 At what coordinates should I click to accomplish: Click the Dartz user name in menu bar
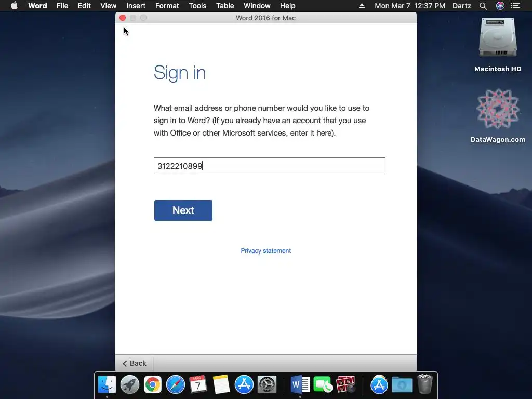click(x=462, y=6)
